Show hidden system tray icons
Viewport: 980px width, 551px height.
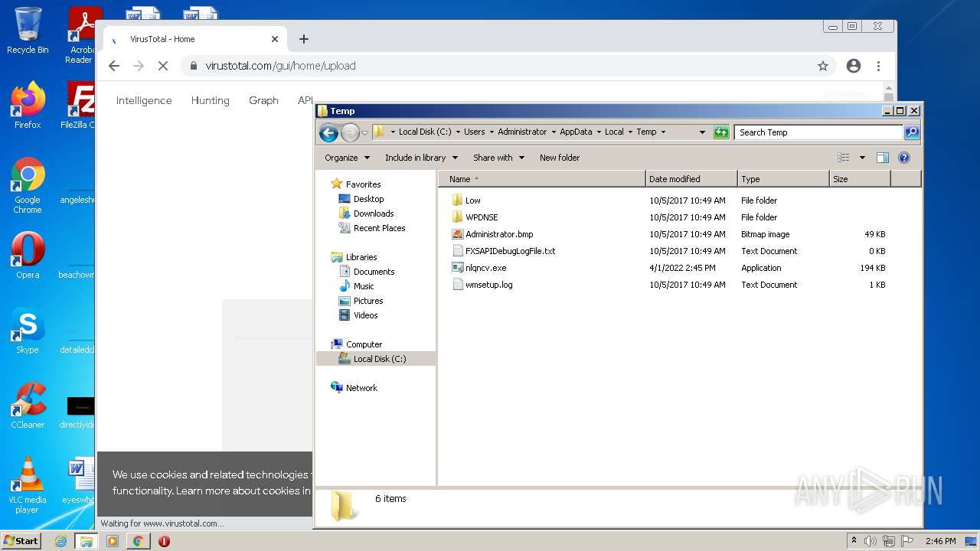[854, 541]
